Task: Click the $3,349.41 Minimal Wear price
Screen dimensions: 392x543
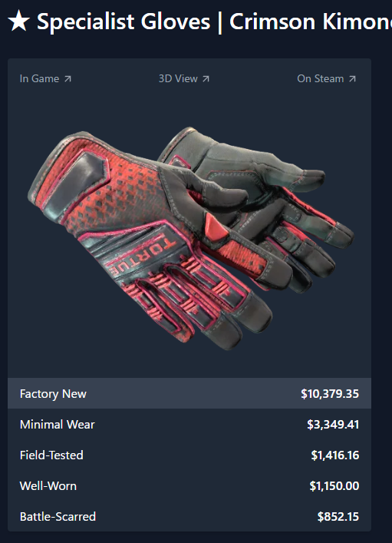Action: (x=333, y=425)
